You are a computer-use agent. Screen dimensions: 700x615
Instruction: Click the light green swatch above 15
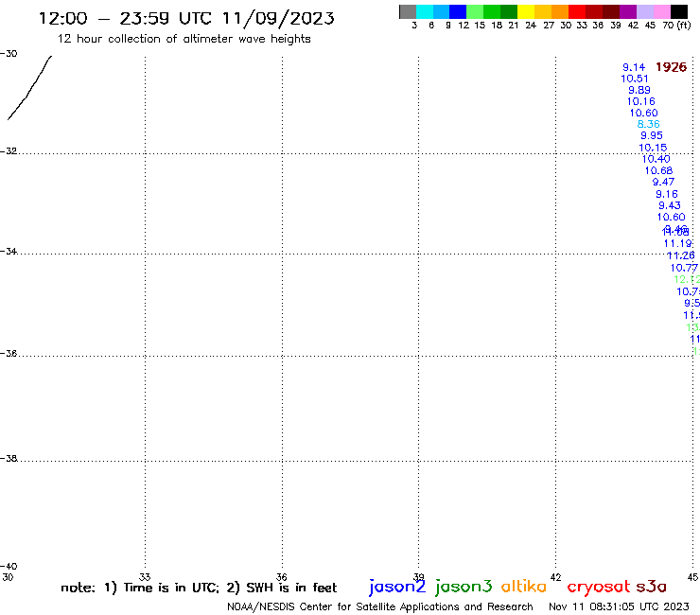click(x=475, y=11)
